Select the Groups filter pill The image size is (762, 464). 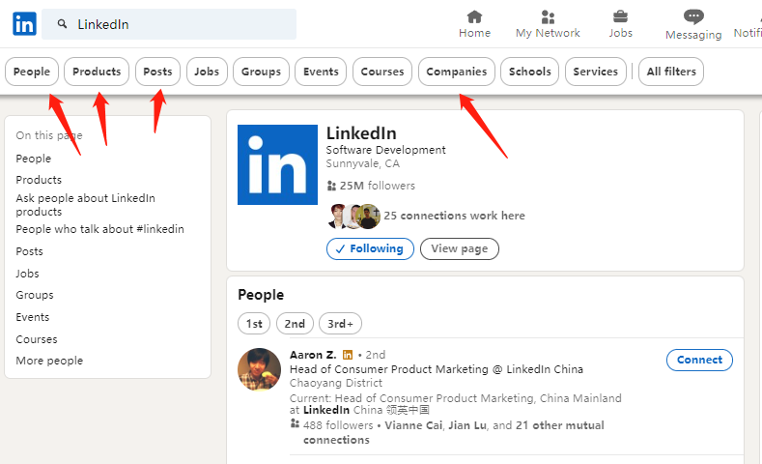(261, 71)
